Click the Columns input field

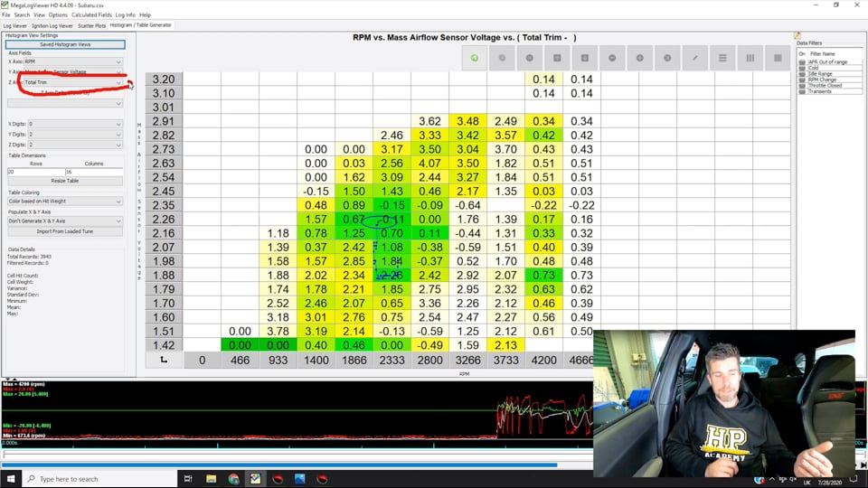pos(94,172)
